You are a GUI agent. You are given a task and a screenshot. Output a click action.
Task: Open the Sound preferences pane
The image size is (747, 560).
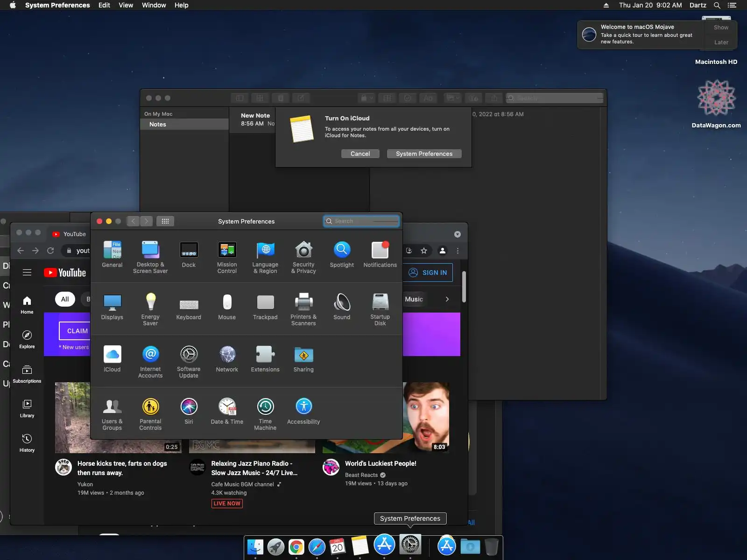(342, 307)
